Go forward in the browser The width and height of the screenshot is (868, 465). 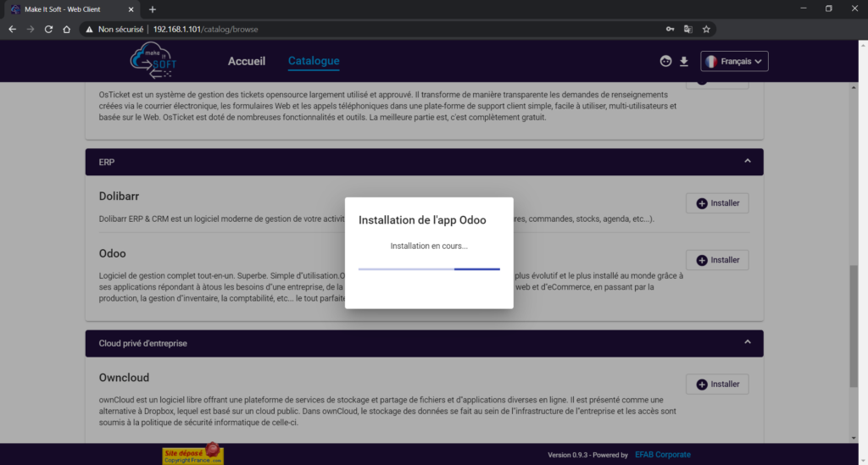[x=31, y=30]
